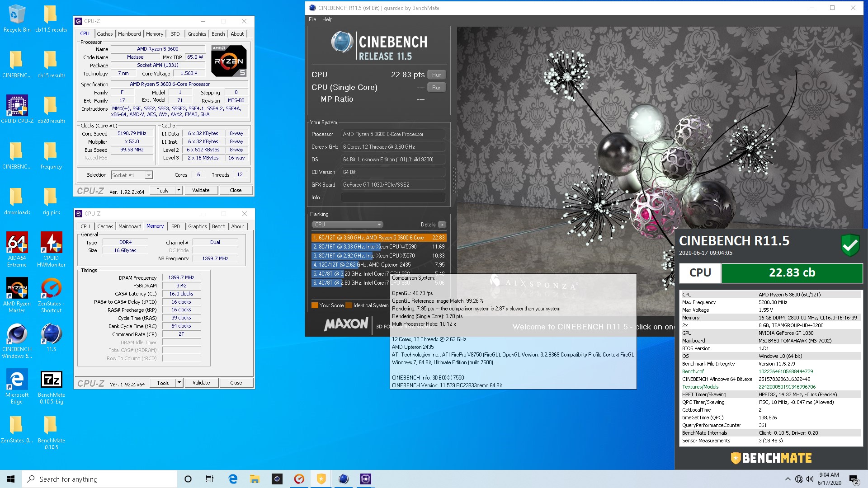The image size is (868, 488).
Task: Click Close in bottom CPU-Z window
Action: point(236,383)
